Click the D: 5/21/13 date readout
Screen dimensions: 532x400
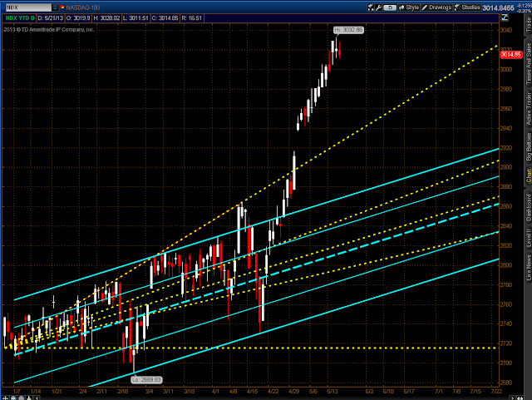click(x=51, y=18)
